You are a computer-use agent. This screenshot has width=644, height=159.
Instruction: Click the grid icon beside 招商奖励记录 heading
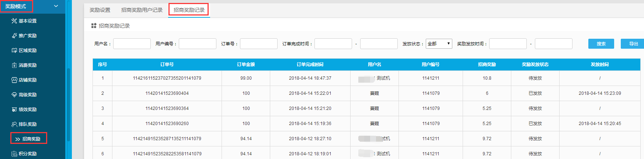click(94, 26)
